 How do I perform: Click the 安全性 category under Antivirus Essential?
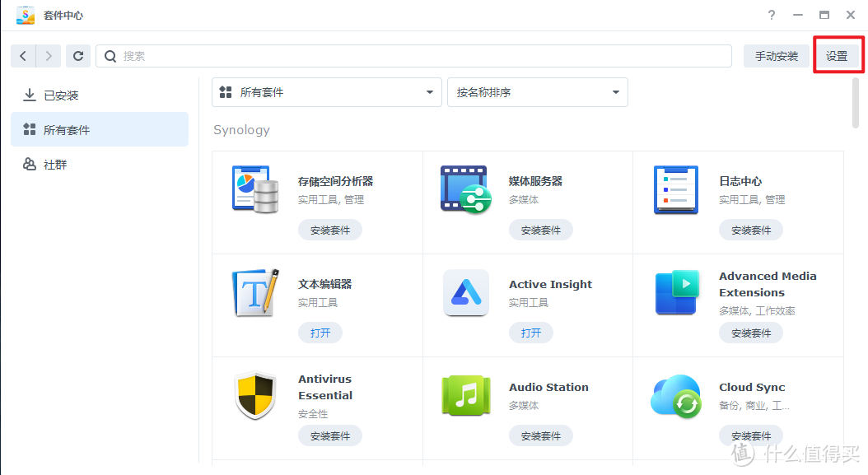313,413
